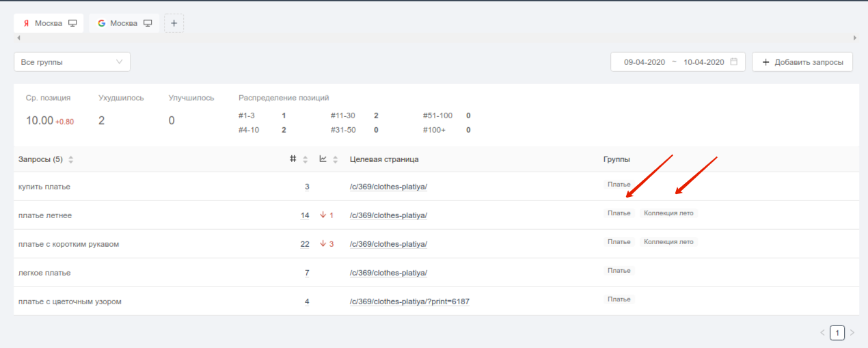This screenshot has width=868, height=348.
Task: Go to pagination page 1
Action: tap(837, 333)
